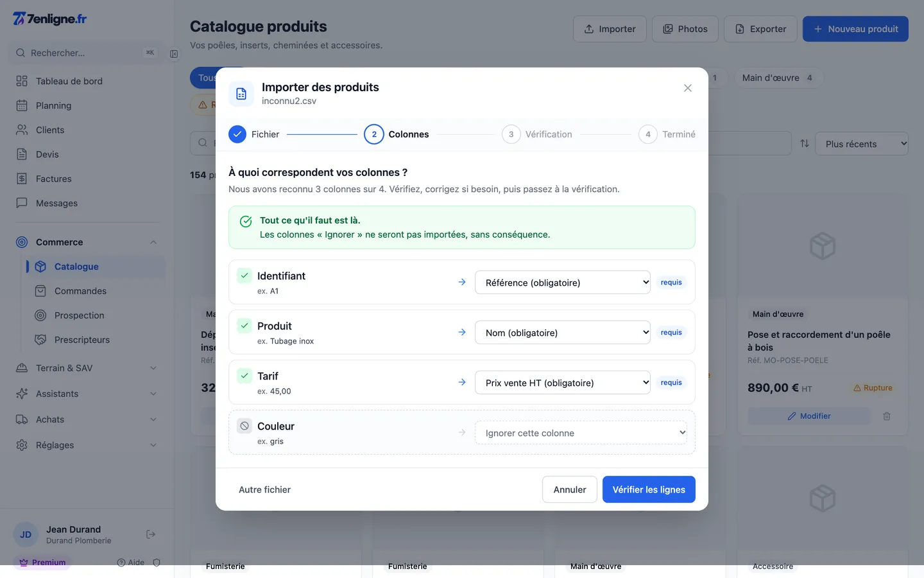Click Annuler in the import dialog
Viewport: 924px width, 578px height.
click(x=570, y=489)
